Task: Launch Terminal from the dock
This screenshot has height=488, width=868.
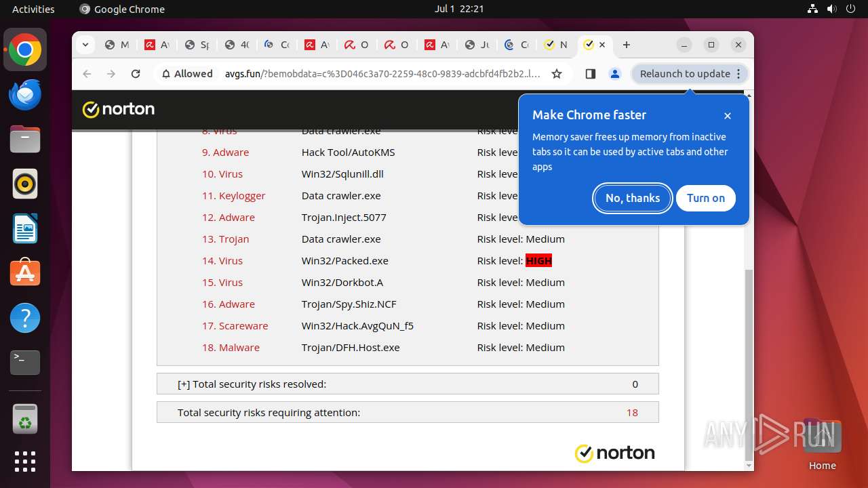Action: pyautogui.click(x=25, y=363)
